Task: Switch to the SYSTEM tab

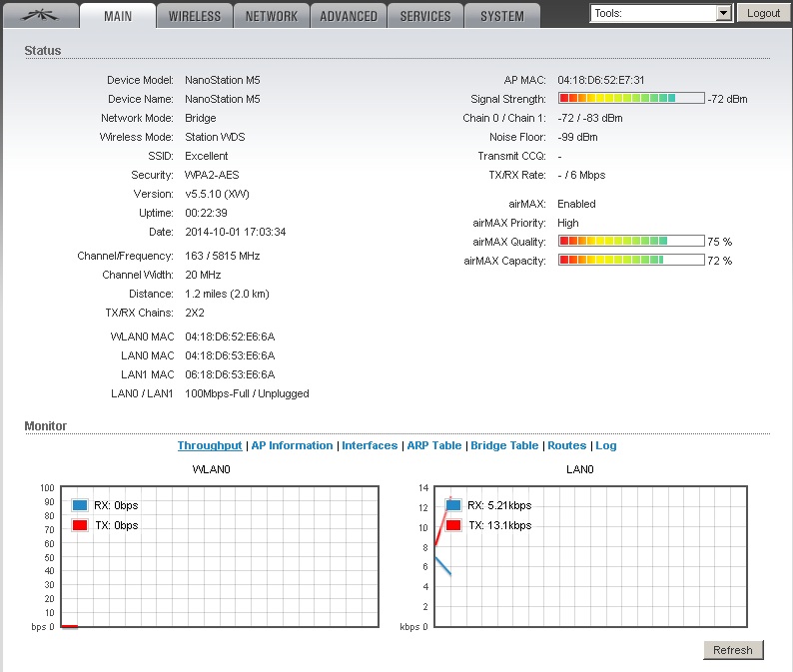Action: (x=502, y=16)
